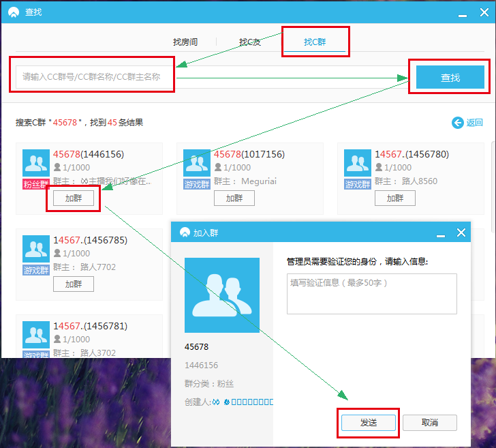Open group avatar of 14567.(1456780)
Screen dimensions: 496x448
[x=358, y=163]
